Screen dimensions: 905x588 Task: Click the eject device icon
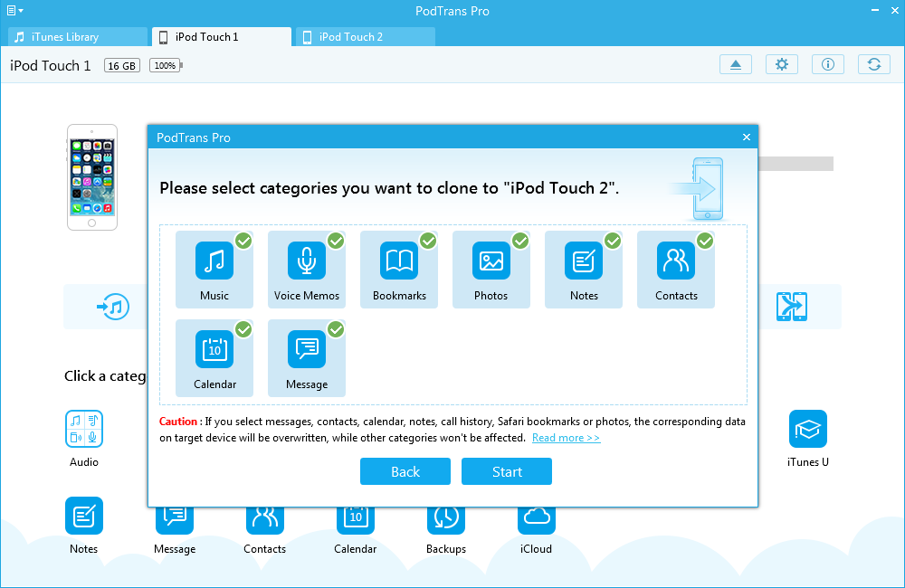(735, 64)
